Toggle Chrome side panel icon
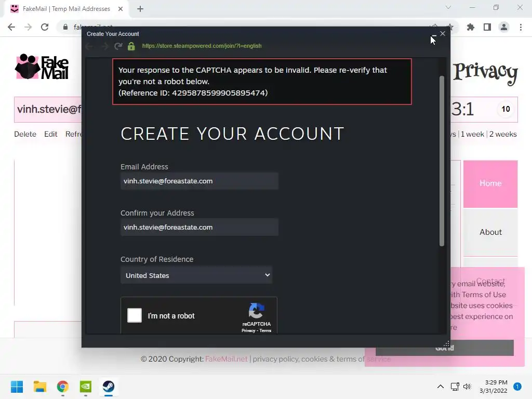This screenshot has width=532, height=399. pyautogui.click(x=487, y=27)
